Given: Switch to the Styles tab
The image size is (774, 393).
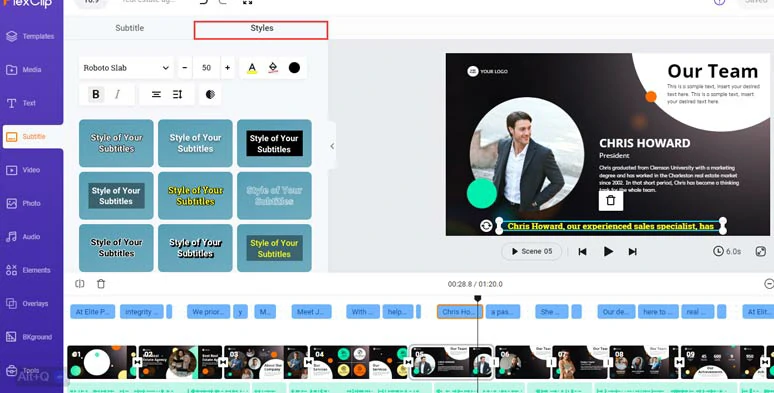Looking at the screenshot, I should tap(261, 29).
